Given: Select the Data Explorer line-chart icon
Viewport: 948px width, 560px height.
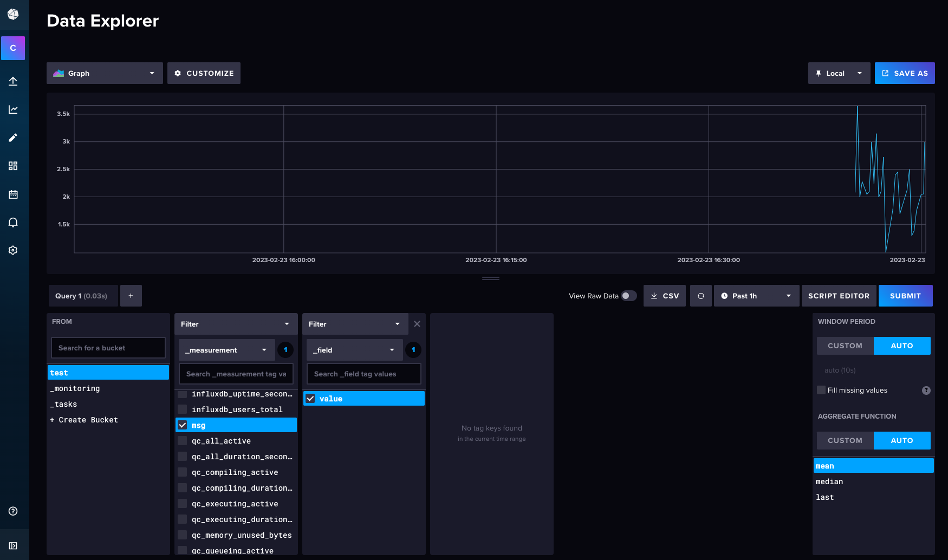Looking at the screenshot, I should (x=13, y=109).
